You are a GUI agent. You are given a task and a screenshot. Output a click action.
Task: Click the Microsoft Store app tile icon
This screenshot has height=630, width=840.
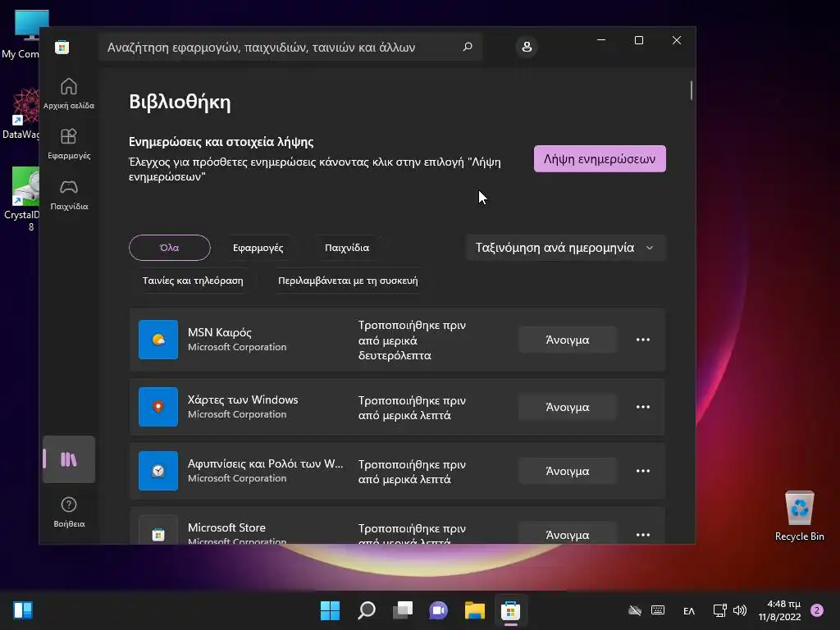tap(158, 531)
